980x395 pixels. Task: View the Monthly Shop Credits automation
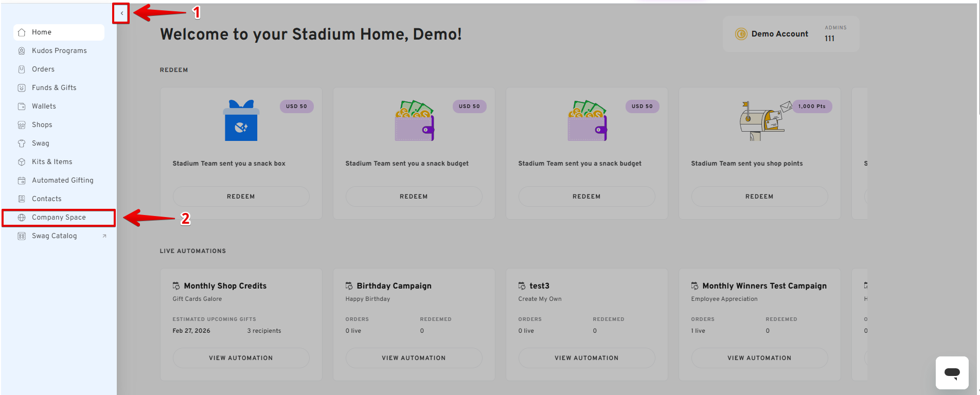241,358
